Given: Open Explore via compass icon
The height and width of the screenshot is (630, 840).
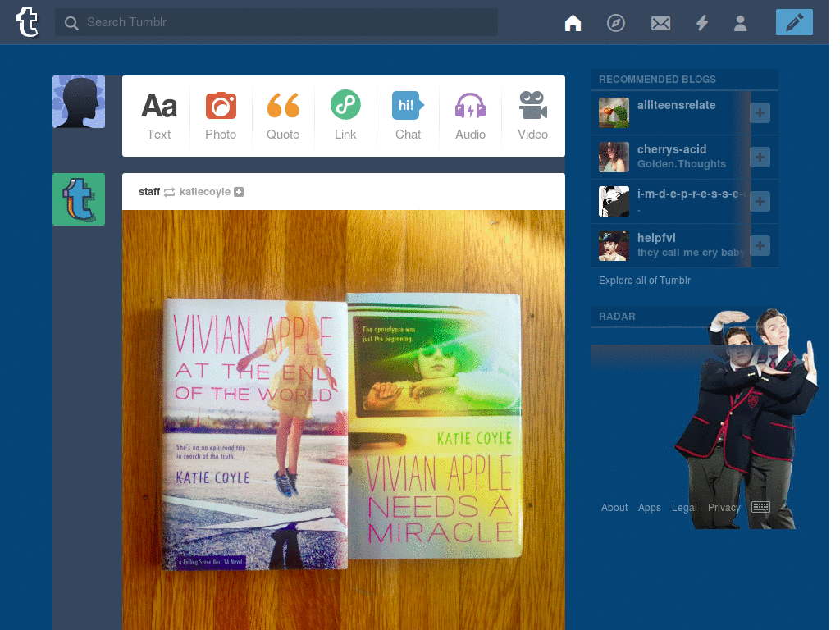Looking at the screenshot, I should pos(615,23).
